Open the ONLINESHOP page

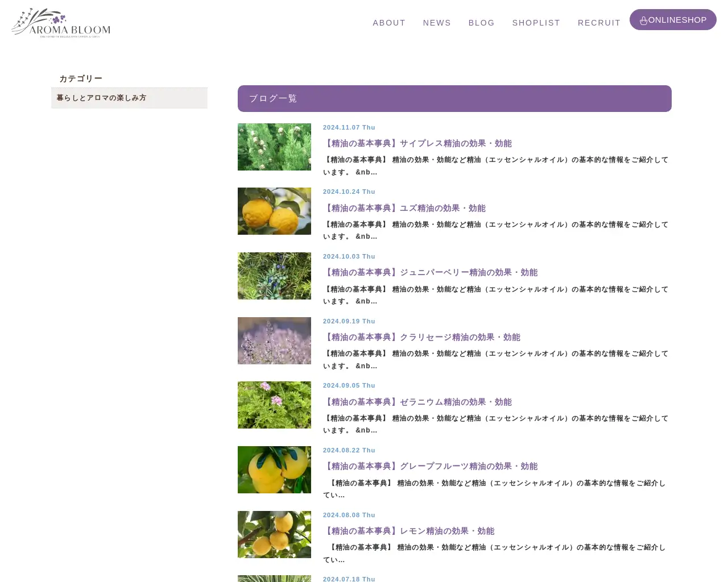[677, 20]
